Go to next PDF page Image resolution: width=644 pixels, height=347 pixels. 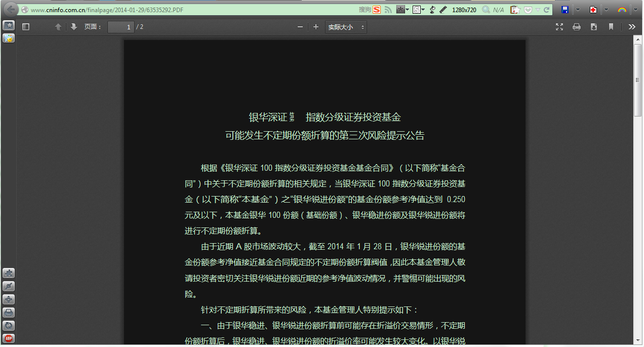pyautogui.click(x=73, y=27)
